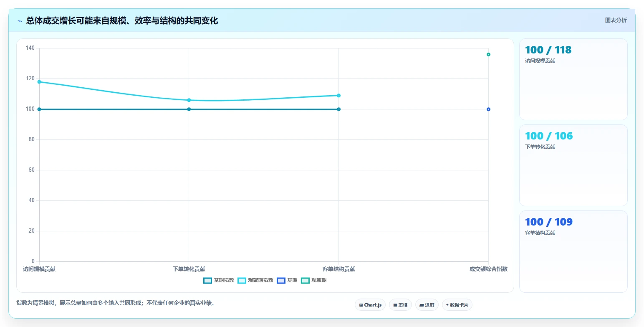Click the observation-period point at 118 for 访问规模贡献

coord(39,82)
